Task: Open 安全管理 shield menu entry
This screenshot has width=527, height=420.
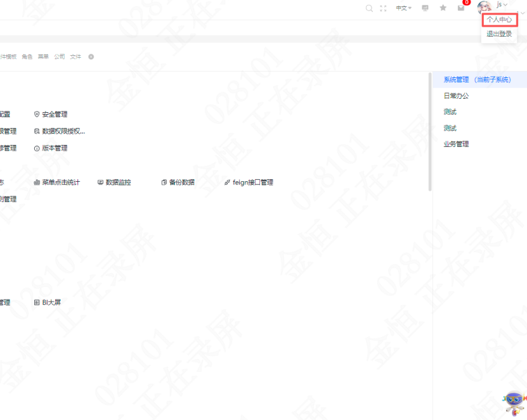Action: (51, 115)
